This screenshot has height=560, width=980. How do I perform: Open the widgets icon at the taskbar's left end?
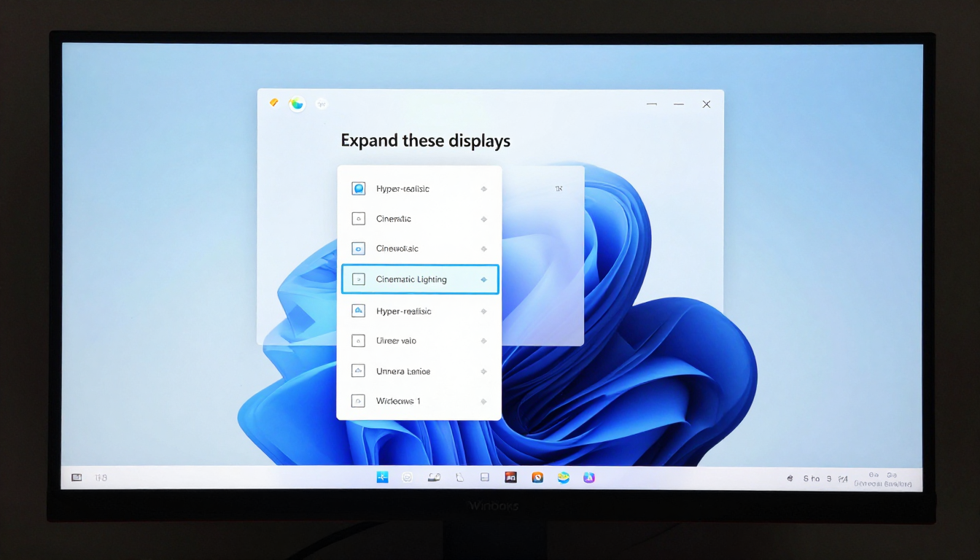click(77, 478)
